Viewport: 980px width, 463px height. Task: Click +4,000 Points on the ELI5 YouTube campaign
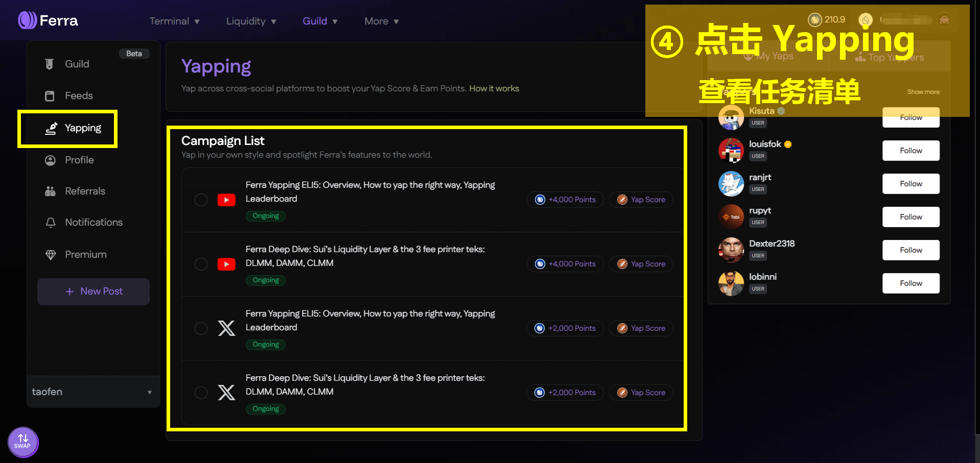coord(565,200)
